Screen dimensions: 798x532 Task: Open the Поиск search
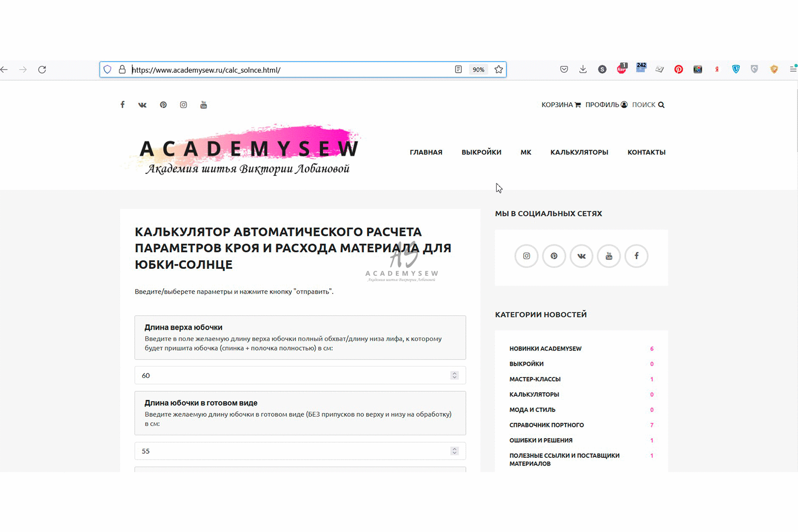coord(648,105)
